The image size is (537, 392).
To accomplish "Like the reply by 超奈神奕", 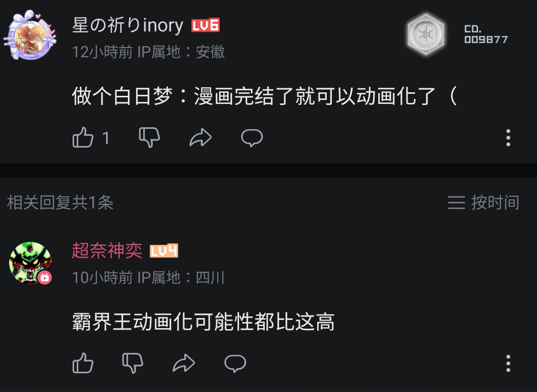I will pyautogui.click(x=83, y=363).
